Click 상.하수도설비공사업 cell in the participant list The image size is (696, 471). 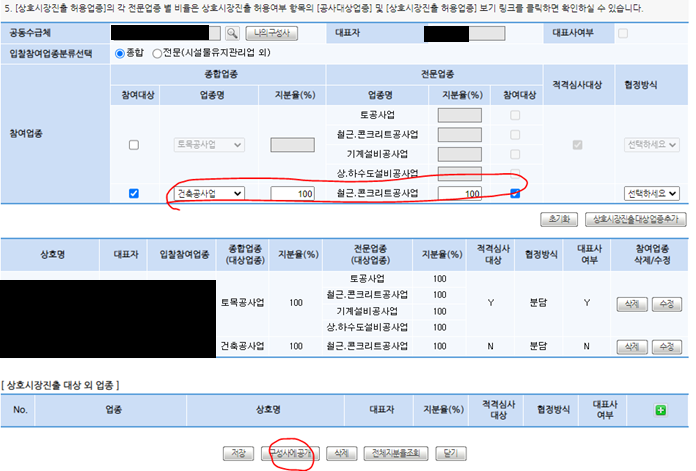[367, 327]
